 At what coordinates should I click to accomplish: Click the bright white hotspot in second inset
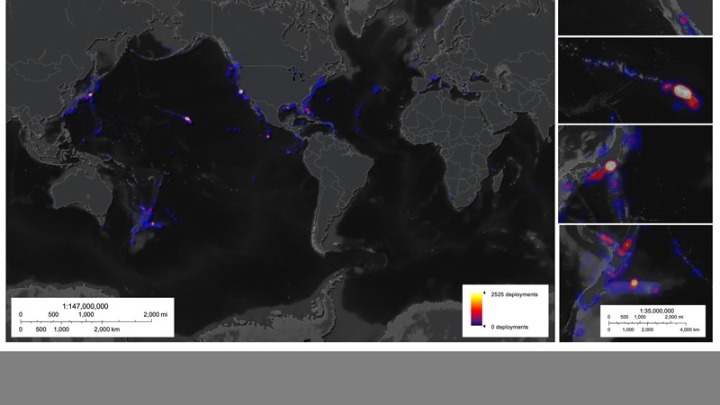pos(685,91)
